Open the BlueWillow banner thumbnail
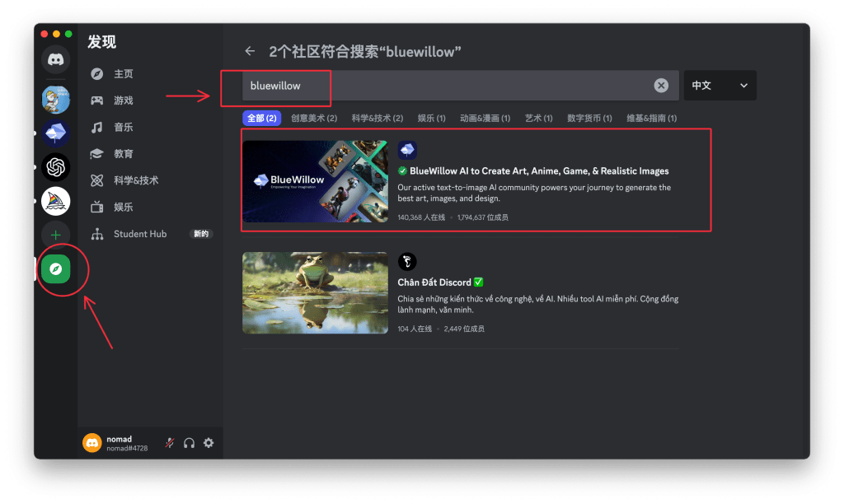The image size is (844, 504). pos(315,181)
